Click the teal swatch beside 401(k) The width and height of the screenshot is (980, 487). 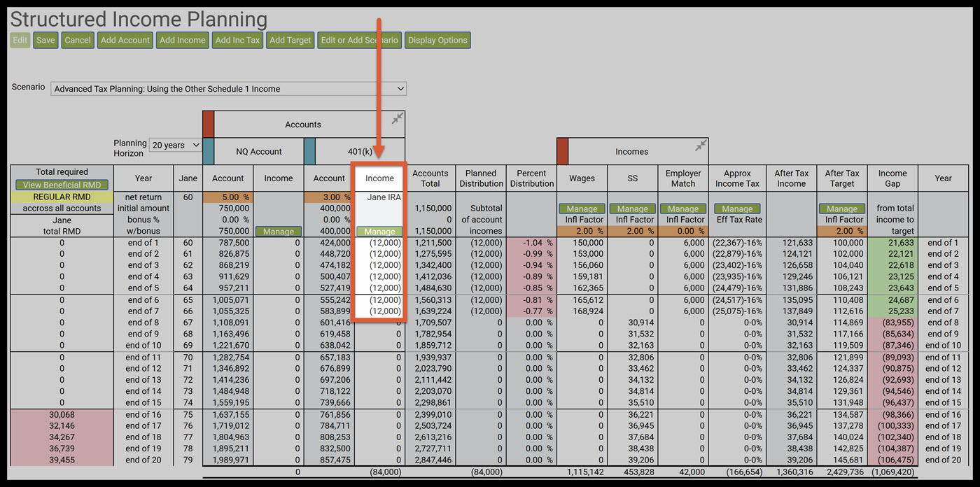pyautogui.click(x=309, y=151)
